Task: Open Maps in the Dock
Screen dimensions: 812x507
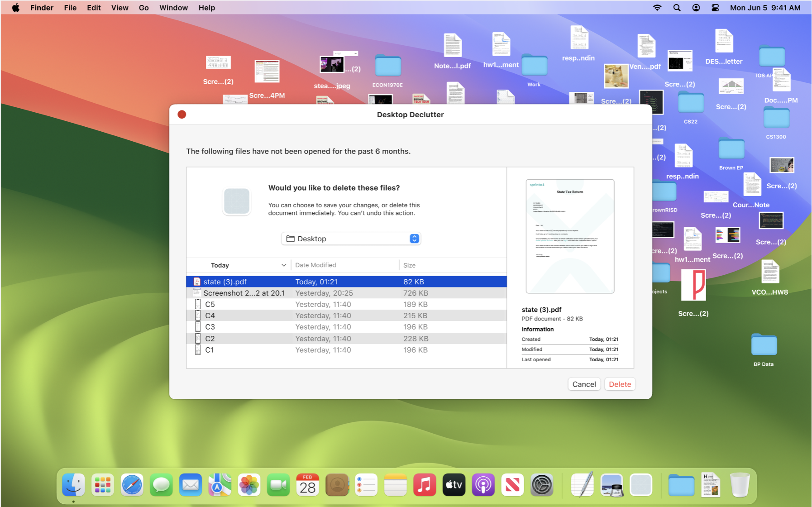Action: [220, 485]
